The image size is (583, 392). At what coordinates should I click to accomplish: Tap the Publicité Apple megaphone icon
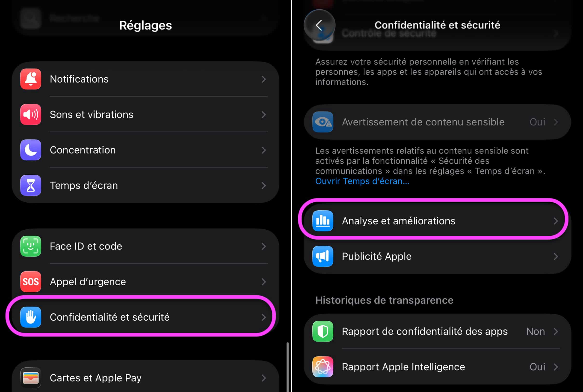323,256
